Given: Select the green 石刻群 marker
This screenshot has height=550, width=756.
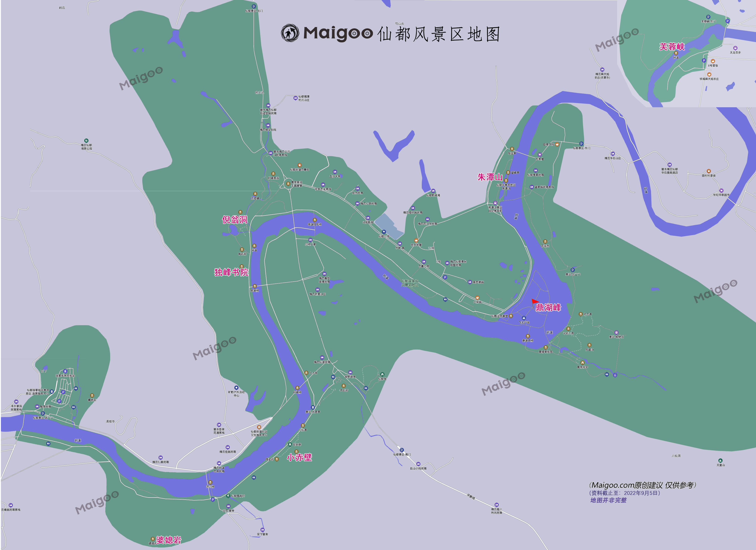Looking at the screenshot, I should (290, 445).
